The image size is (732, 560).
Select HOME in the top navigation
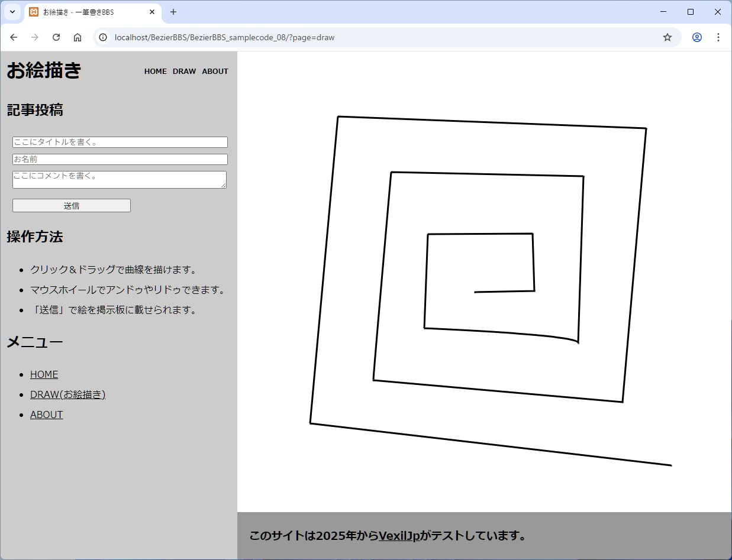point(155,72)
